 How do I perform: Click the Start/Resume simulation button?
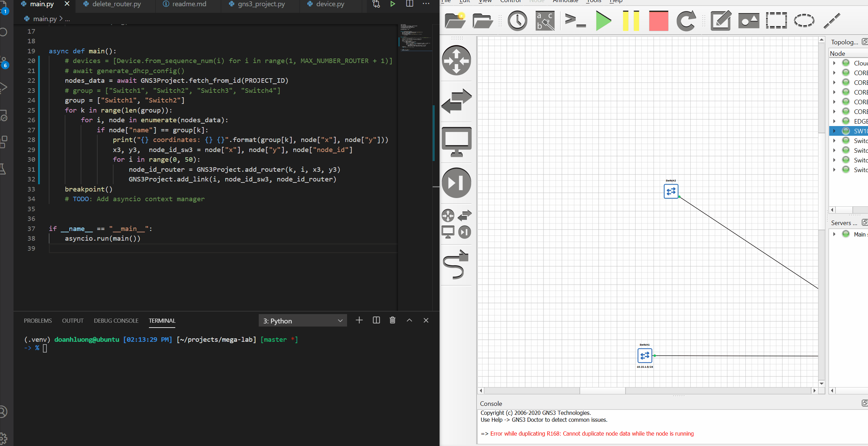(602, 20)
